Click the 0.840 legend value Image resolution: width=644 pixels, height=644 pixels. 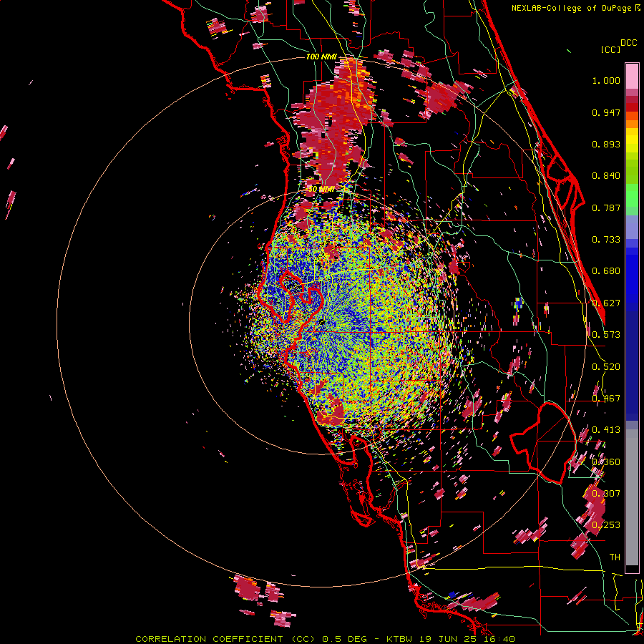pyautogui.click(x=606, y=176)
